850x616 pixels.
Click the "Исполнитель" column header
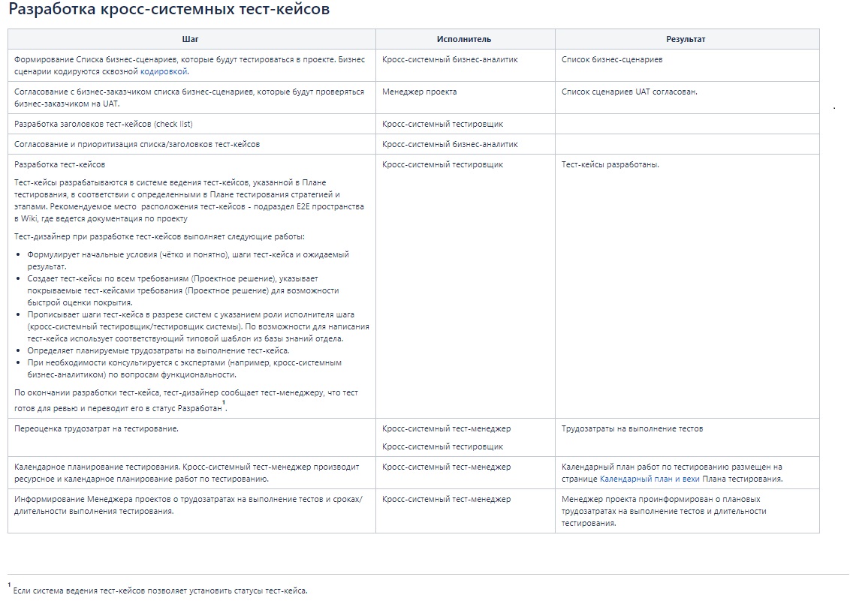coord(464,39)
